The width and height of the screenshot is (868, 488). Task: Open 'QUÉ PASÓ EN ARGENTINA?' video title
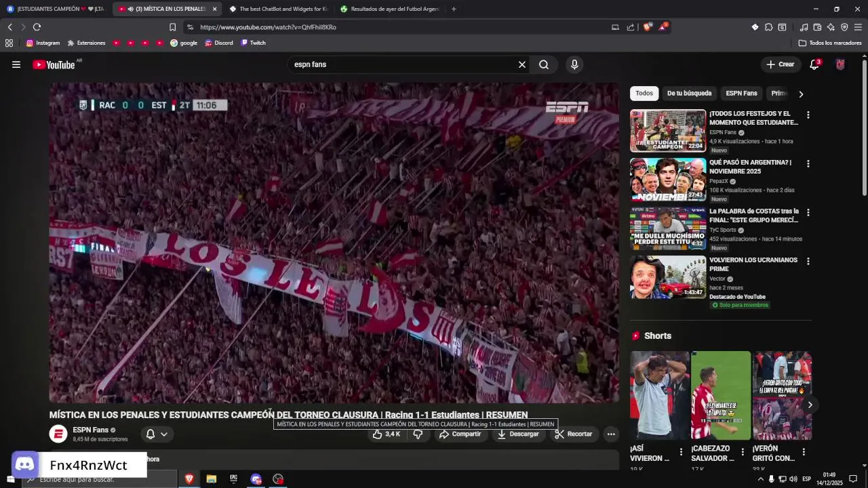750,167
